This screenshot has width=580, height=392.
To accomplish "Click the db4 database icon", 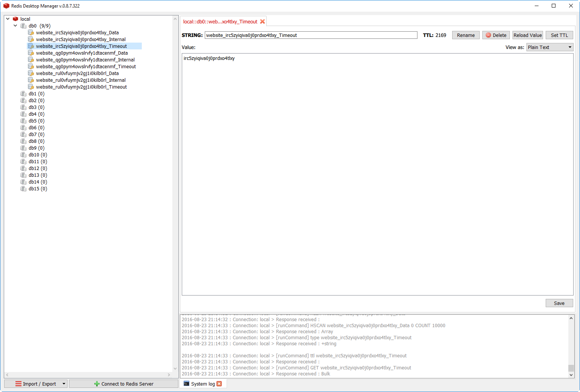I will pyautogui.click(x=23, y=114).
